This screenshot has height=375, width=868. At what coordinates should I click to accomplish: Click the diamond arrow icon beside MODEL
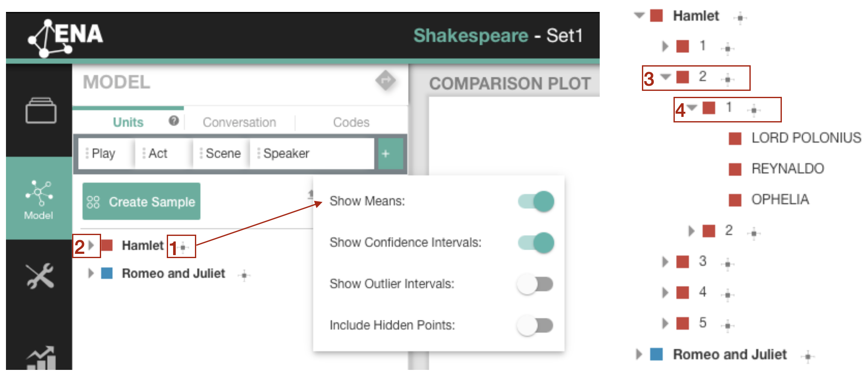click(x=385, y=80)
